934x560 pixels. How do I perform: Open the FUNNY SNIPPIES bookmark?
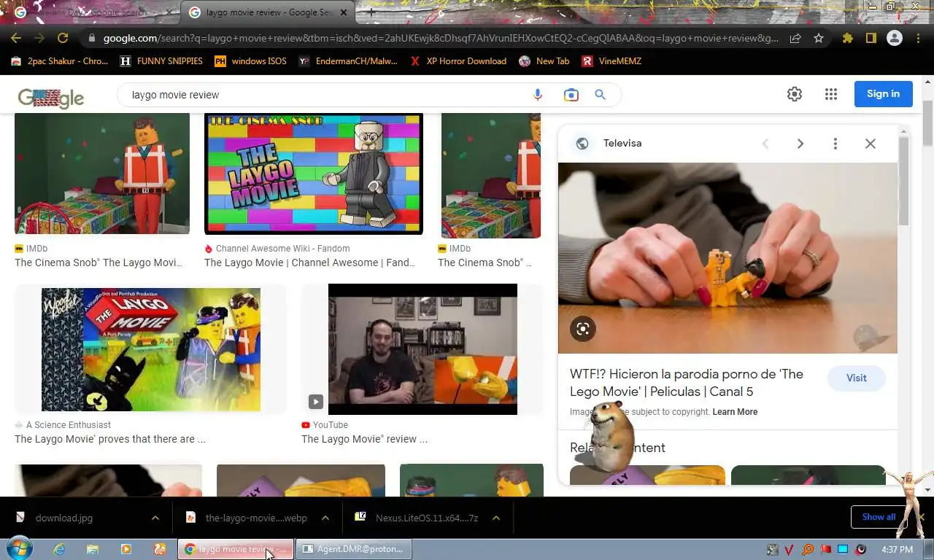[x=161, y=61]
